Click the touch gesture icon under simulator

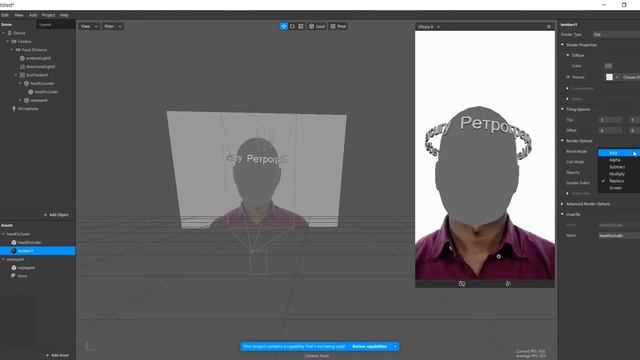tap(508, 284)
